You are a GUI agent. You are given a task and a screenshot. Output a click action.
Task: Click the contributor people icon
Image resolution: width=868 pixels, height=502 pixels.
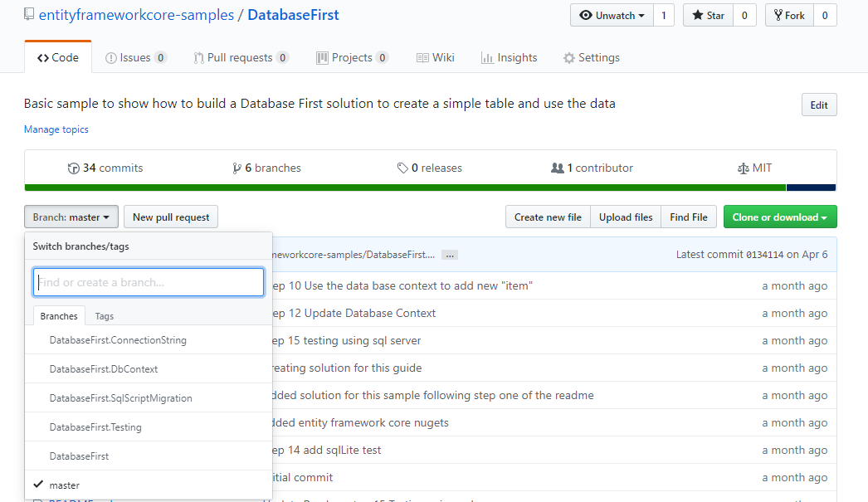coord(558,168)
